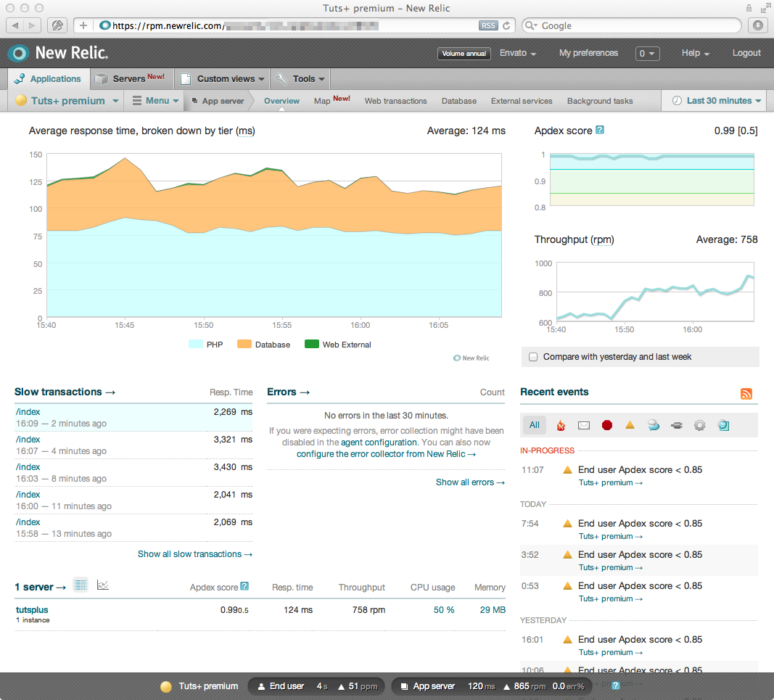Filter recent events by notes icon

click(x=724, y=425)
